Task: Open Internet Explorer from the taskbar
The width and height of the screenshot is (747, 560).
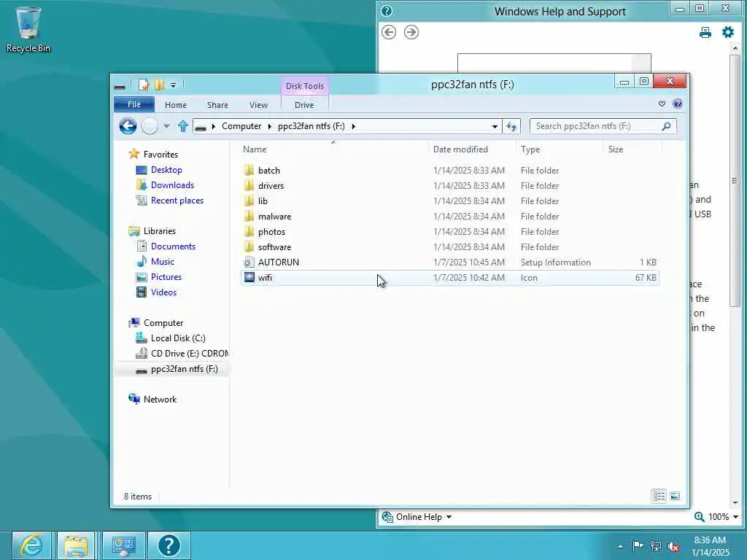Action: 31,545
